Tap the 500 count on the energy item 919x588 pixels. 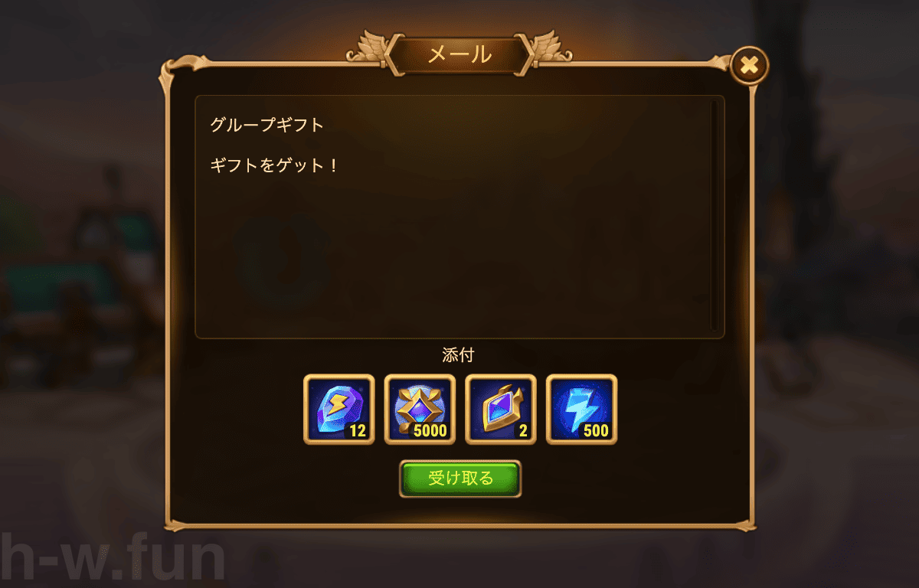(x=596, y=430)
